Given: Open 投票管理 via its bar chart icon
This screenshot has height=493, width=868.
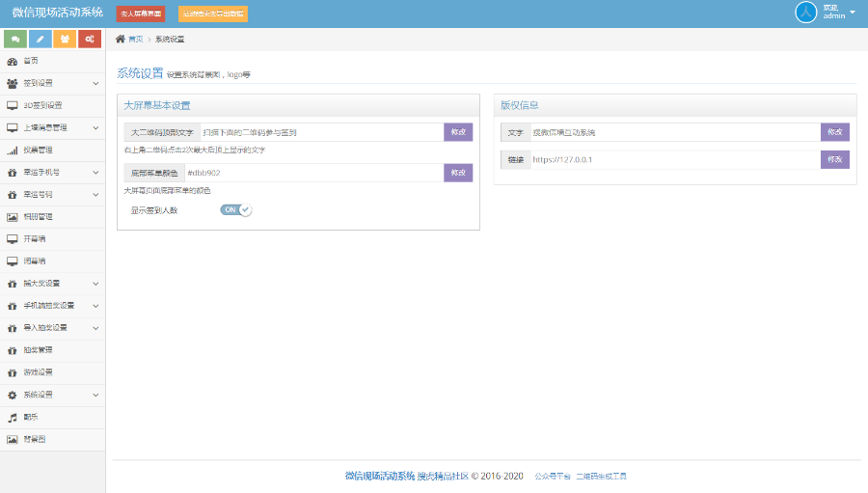Looking at the screenshot, I should tap(13, 151).
